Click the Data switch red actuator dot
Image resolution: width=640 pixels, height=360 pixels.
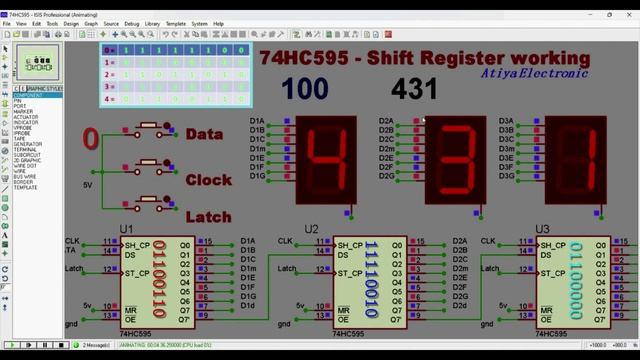click(x=167, y=125)
